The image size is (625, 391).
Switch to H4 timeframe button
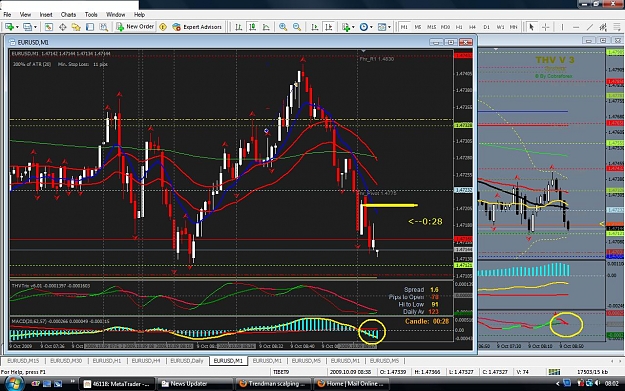pyautogui.click(x=473, y=27)
